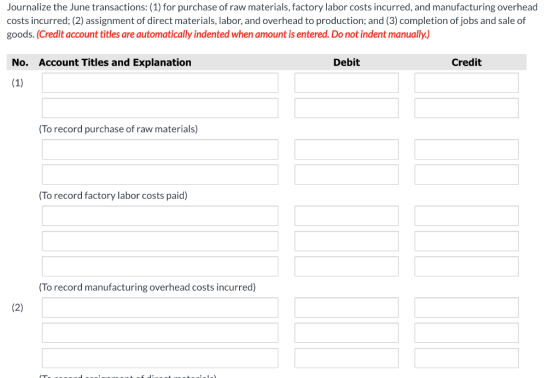Focus Credit field directly below raw materials note
Viewport: 560px width, 378px height.
click(x=466, y=149)
